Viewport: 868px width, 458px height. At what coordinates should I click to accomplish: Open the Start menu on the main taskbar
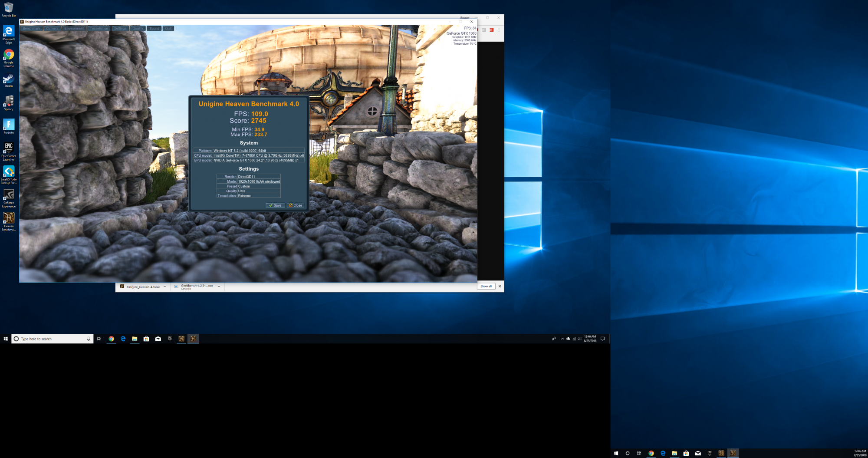6,339
